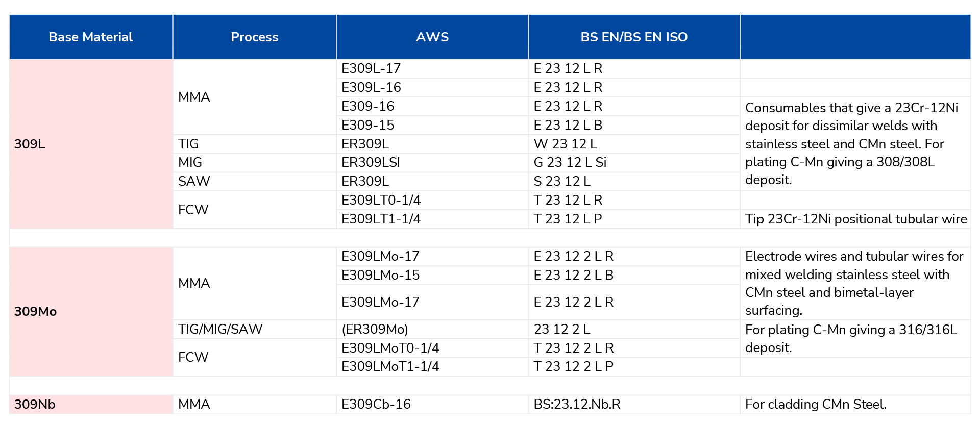The image size is (980, 425).
Task: Select the AWS column header
Action: (432, 37)
